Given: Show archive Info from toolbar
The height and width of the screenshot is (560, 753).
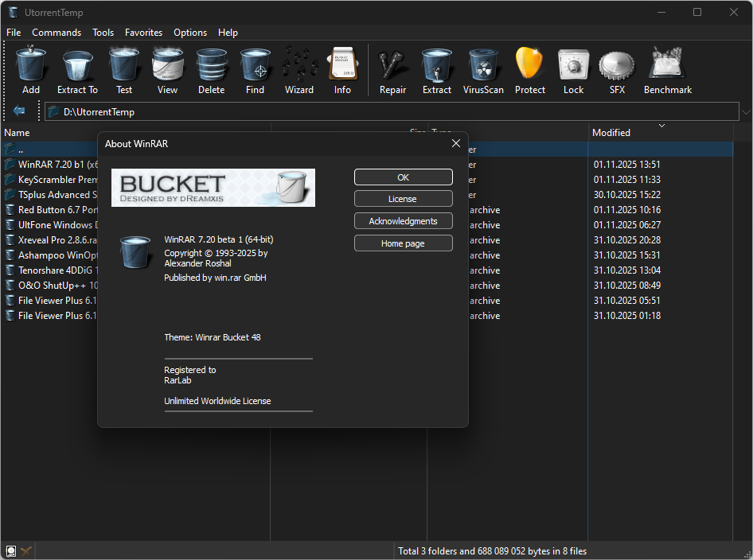Looking at the screenshot, I should (342, 70).
